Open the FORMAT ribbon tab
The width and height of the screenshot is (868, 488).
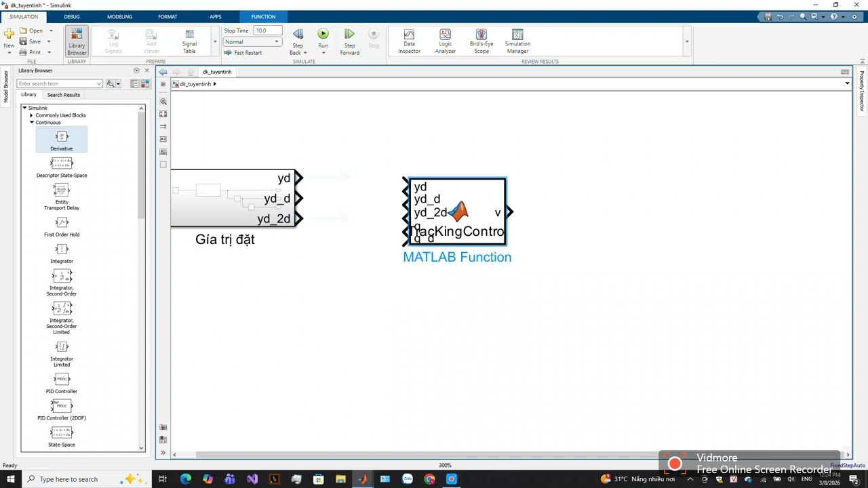click(x=167, y=16)
